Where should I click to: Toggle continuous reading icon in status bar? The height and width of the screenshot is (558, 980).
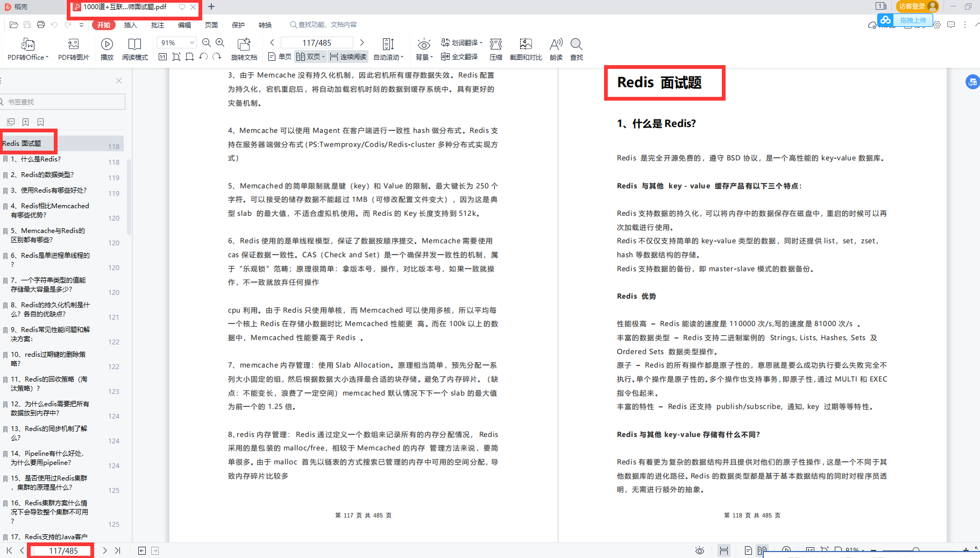pos(724,550)
